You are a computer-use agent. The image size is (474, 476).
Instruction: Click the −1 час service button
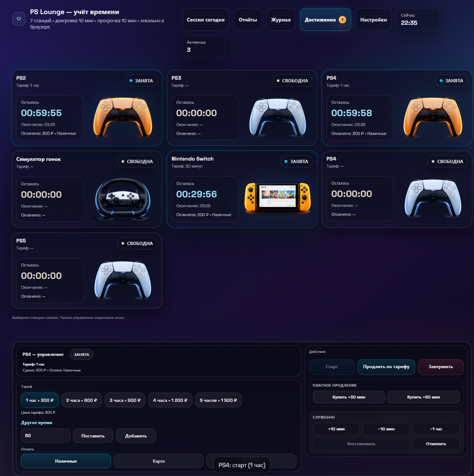[436, 429]
